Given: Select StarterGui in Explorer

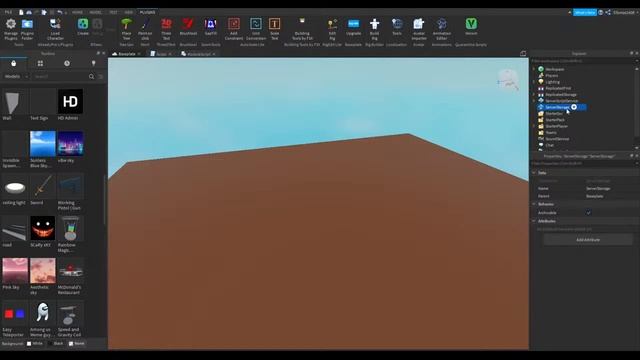Looking at the screenshot, I should [554, 113].
